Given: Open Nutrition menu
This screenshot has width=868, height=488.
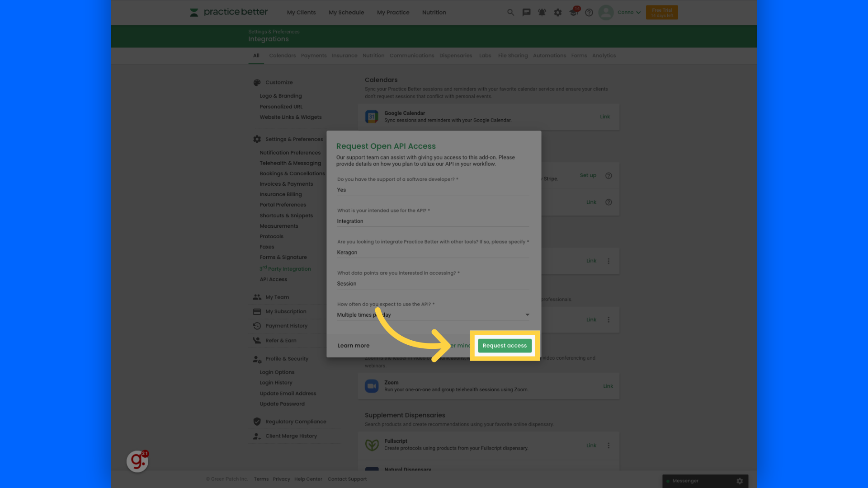Looking at the screenshot, I should (434, 13).
